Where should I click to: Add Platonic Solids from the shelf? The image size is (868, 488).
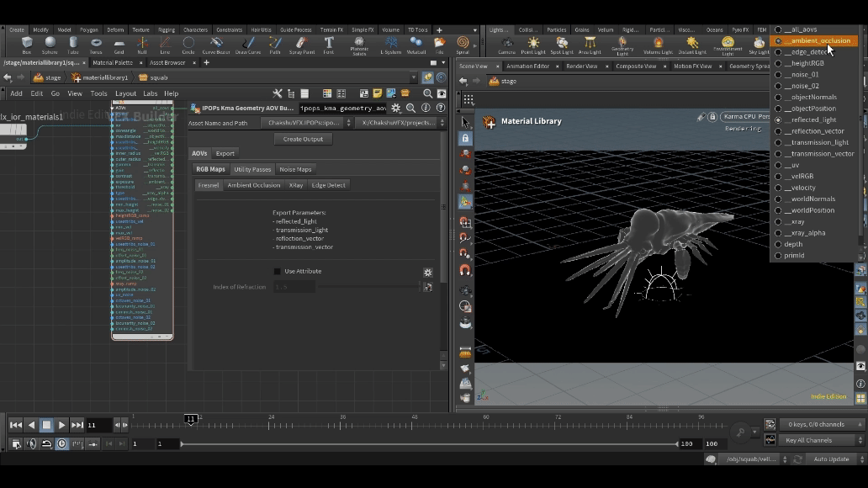[359, 45]
